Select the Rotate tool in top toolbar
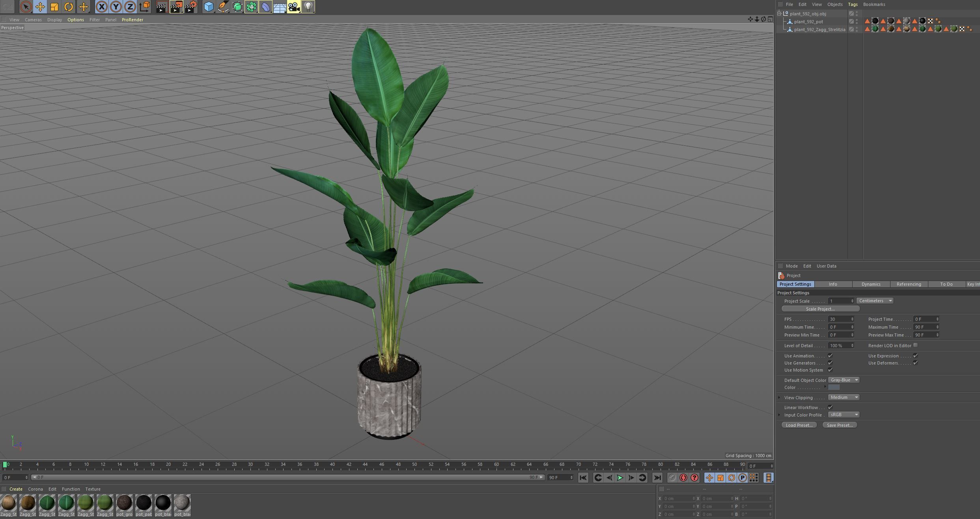 [69, 7]
